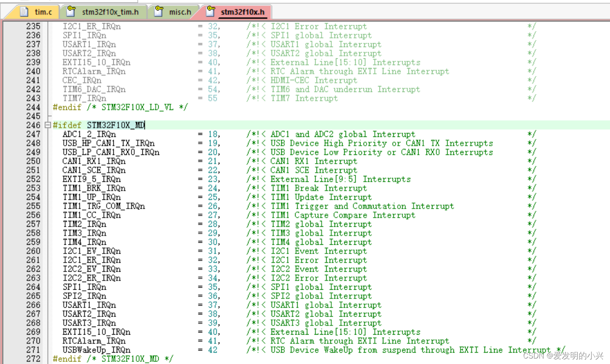Click line number 246 in the gutter
This screenshot has height=364, width=610.
coord(33,125)
